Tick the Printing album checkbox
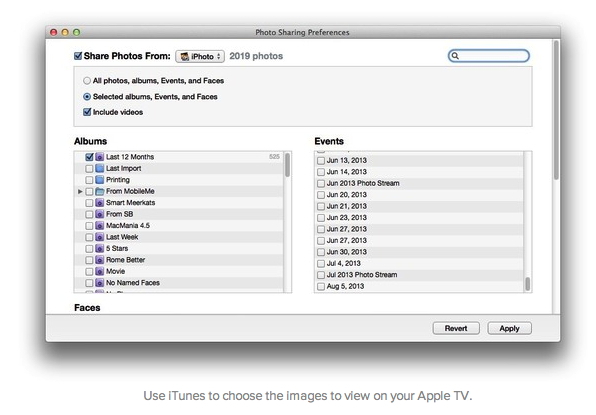The image size is (596, 415). [x=89, y=180]
